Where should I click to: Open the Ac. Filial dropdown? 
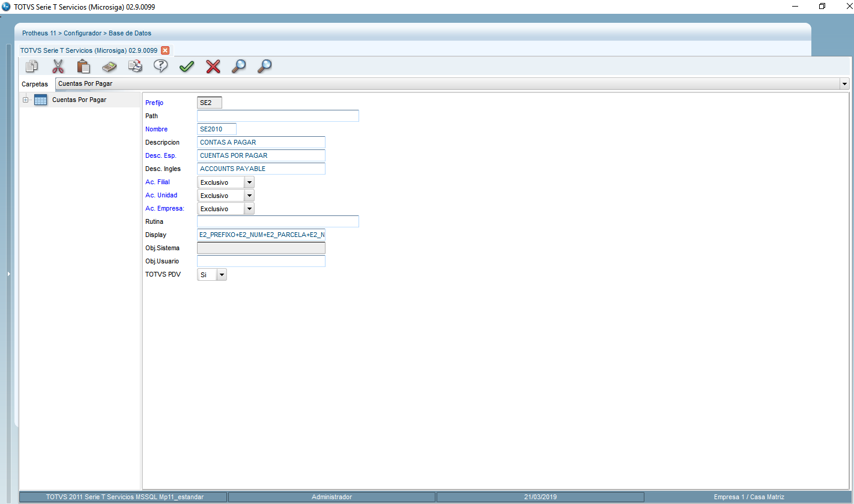(x=249, y=182)
